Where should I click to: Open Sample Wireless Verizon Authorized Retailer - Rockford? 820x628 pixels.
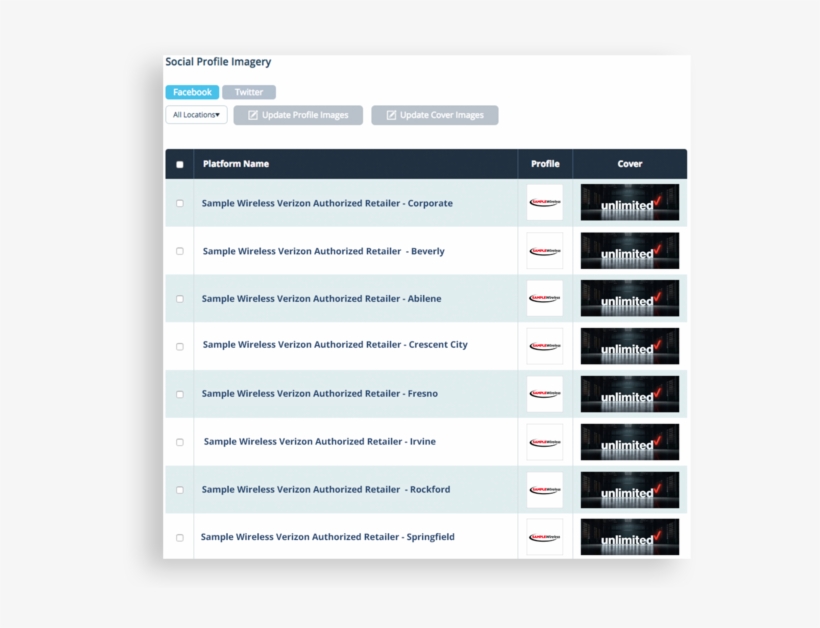(326, 489)
